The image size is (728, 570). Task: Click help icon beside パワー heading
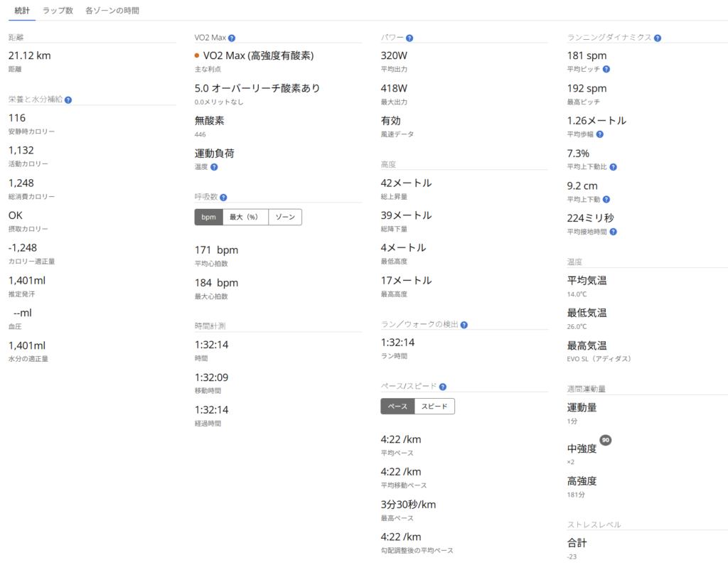[x=409, y=38]
